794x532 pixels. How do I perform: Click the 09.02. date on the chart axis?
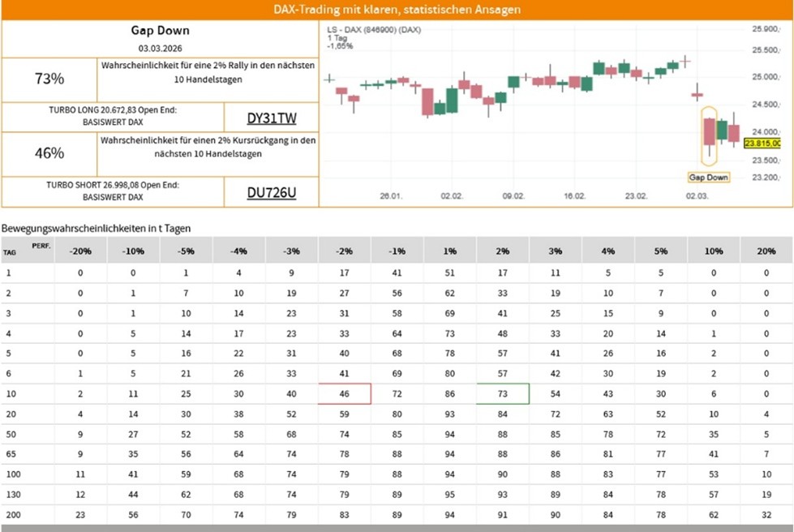click(513, 196)
